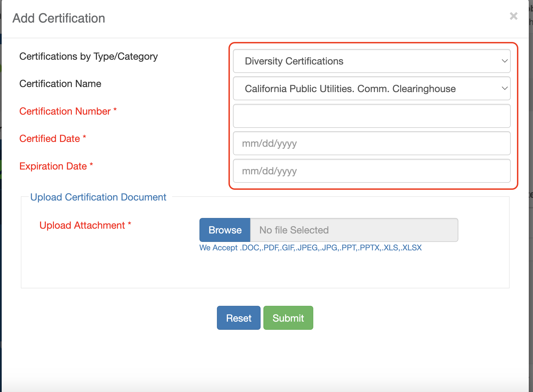Click the No file Selected field
The image size is (533, 392).
(354, 230)
